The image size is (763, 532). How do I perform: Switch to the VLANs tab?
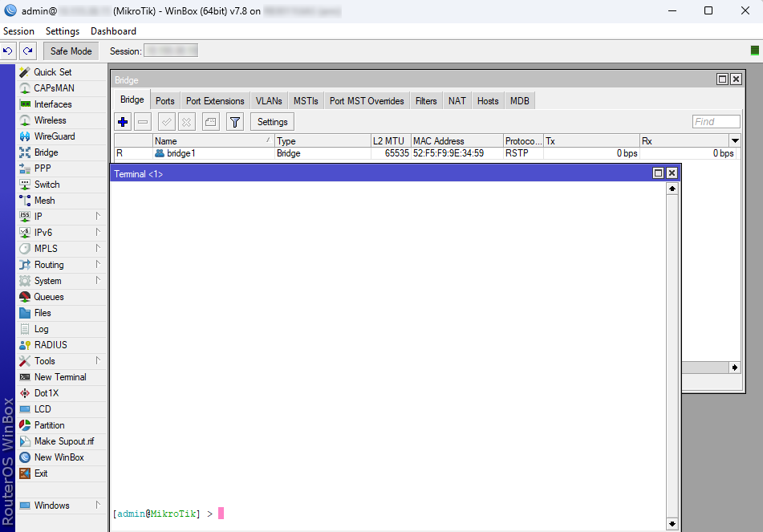tap(268, 100)
